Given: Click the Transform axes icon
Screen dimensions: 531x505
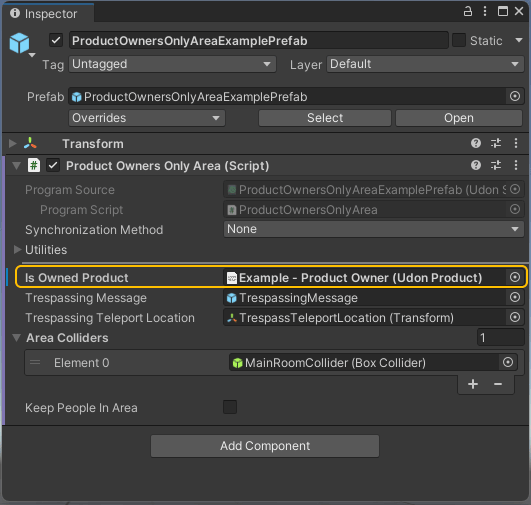Looking at the screenshot, I should [30, 143].
